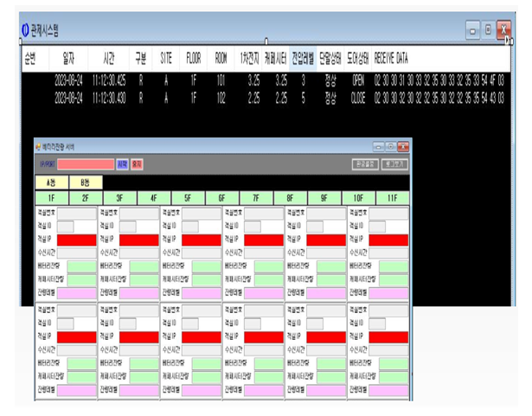532x416 pixels.
Task: Select the 5F floor tab
Action: (188, 198)
